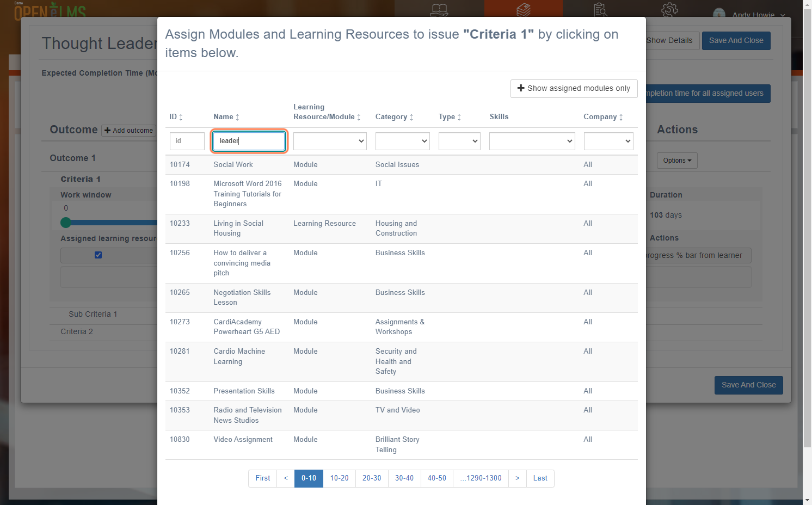Sort the table by Type column
The width and height of the screenshot is (812, 505).
point(450,117)
